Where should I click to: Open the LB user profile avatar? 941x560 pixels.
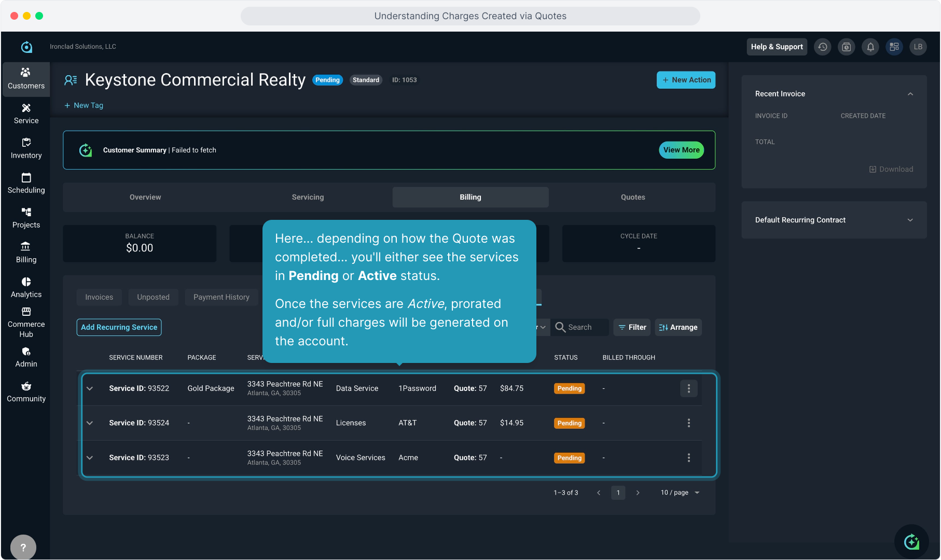pos(918,47)
